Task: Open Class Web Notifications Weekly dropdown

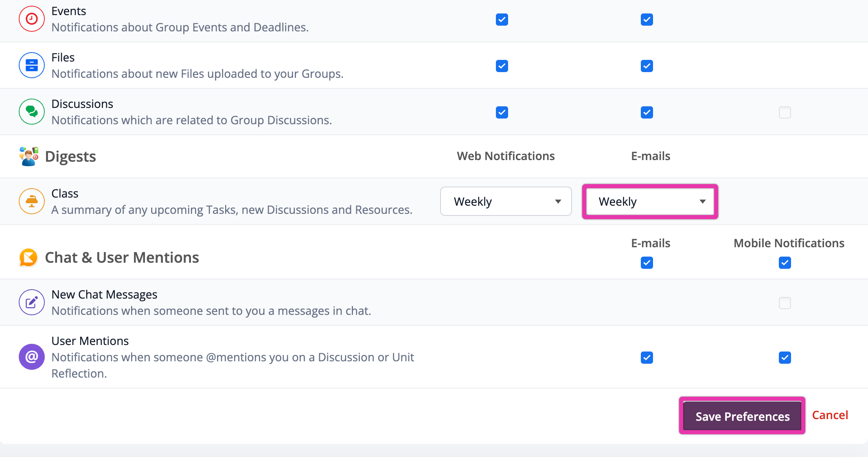Action: [506, 201]
